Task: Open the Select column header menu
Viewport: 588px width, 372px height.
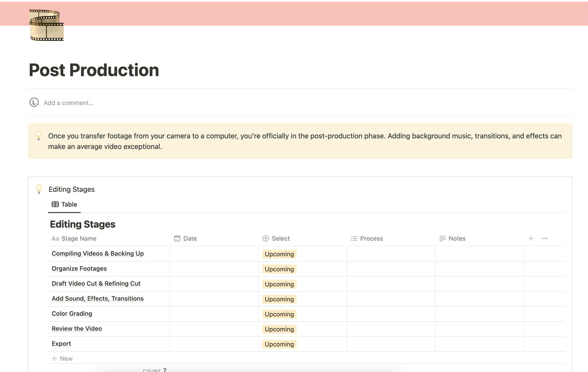Action: pyautogui.click(x=280, y=239)
